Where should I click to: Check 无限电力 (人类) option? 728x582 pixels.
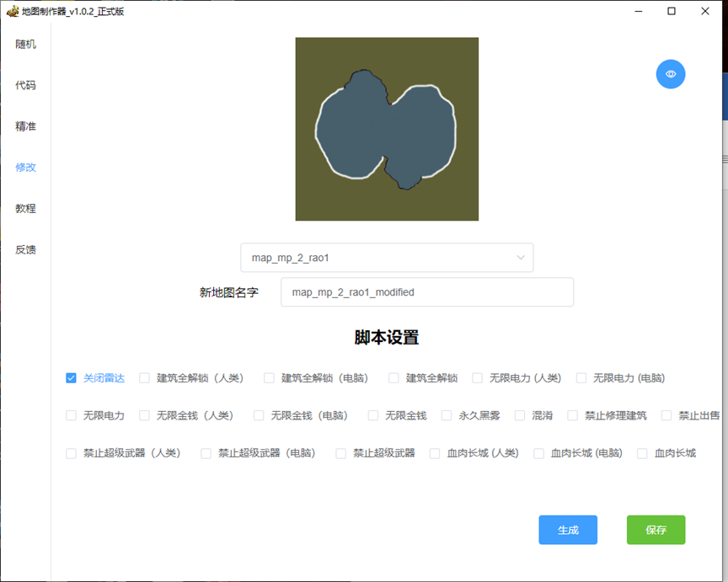click(x=477, y=378)
